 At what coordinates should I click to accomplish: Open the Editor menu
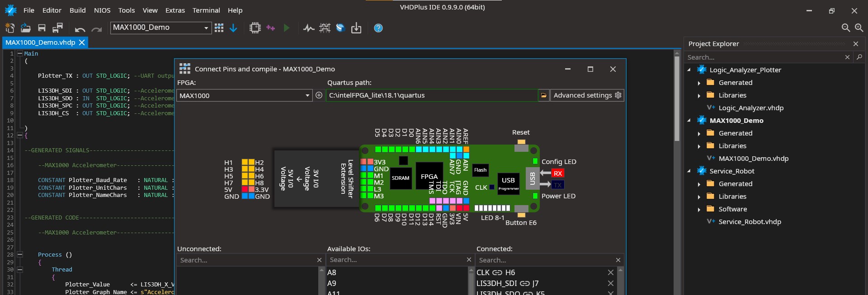pos(52,10)
